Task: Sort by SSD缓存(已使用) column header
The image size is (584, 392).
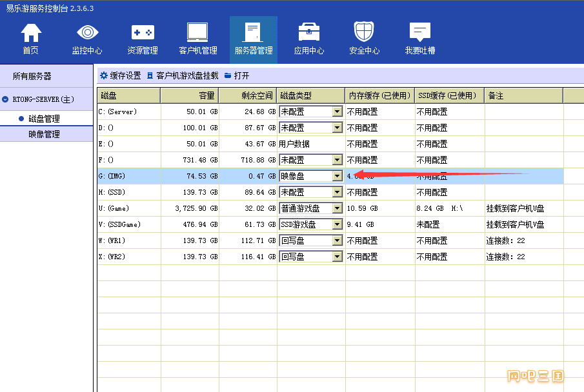Action: pyautogui.click(x=450, y=95)
